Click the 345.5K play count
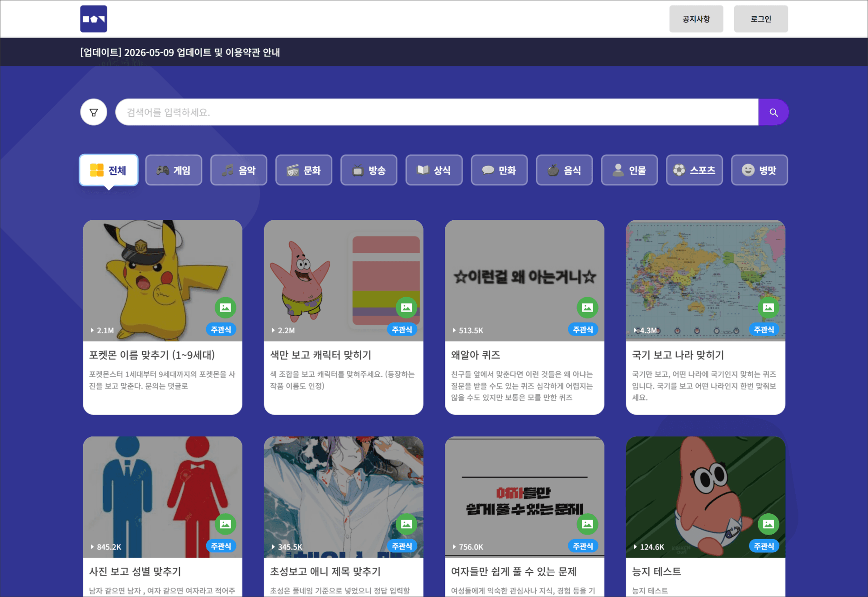Screen dimensions: 868x597 pyautogui.click(x=287, y=547)
